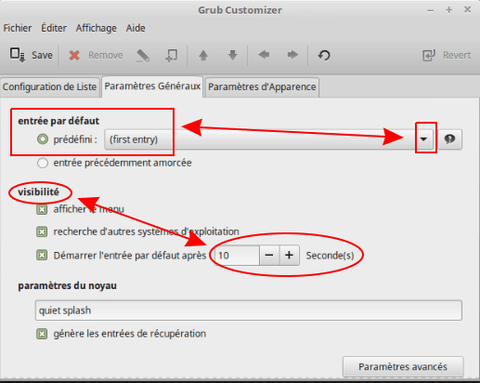
Task: Open the Affichage menu
Action: [x=96, y=28]
